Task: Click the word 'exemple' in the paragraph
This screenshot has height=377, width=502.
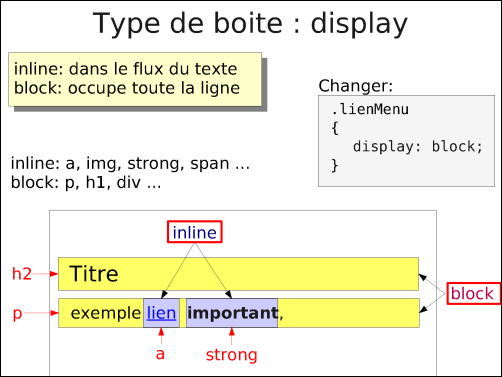Action: click(x=106, y=313)
